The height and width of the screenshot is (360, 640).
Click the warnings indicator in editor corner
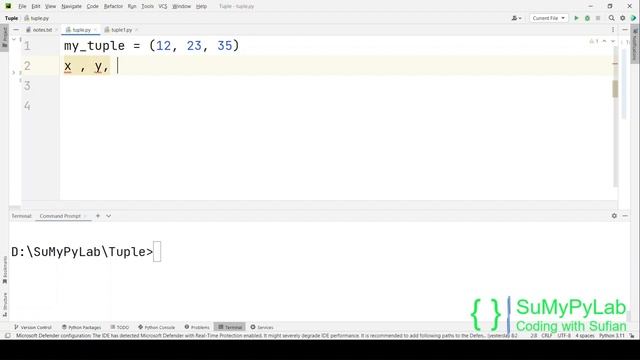point(594,41)
